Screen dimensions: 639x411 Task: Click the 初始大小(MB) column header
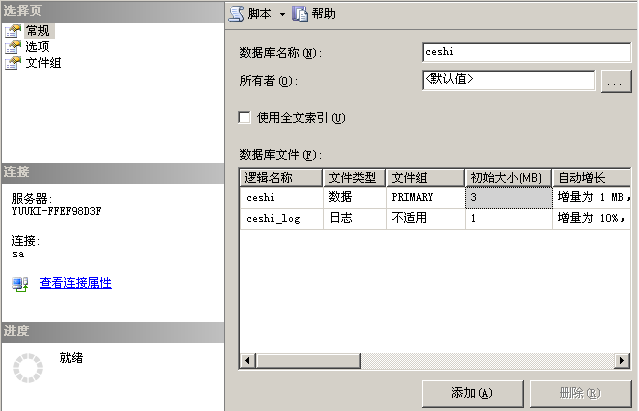point(508,178)
